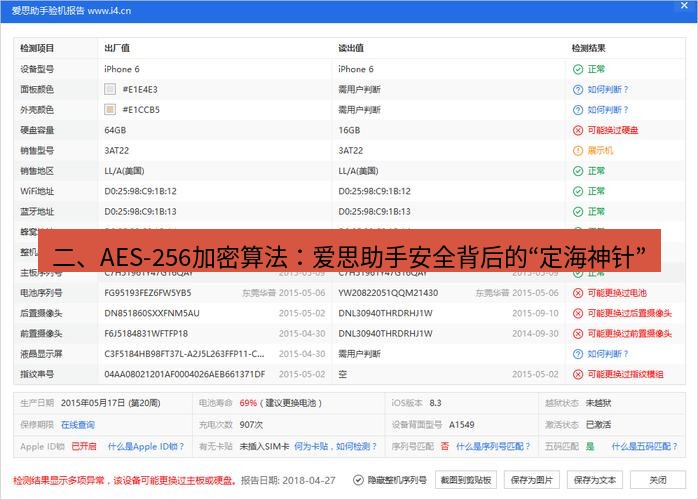The image size is (698, 500).
Task: Click the 已激活 activation status
Action: coord(598,425)
